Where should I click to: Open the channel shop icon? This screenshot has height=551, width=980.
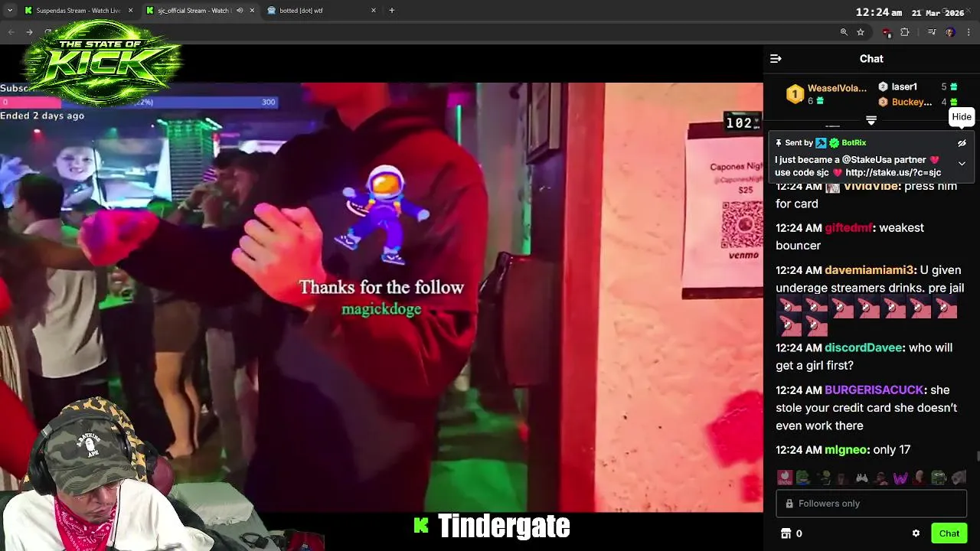(785, 533)
